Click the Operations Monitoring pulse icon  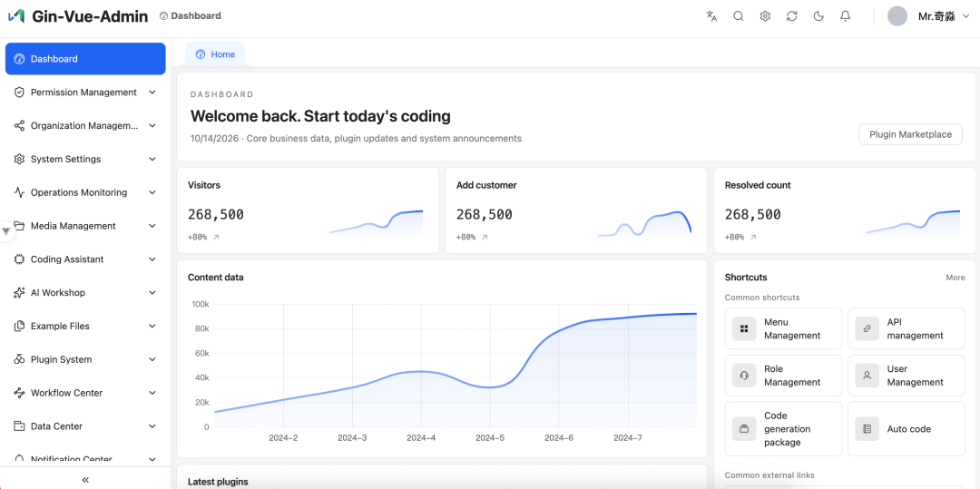(19, 192)
